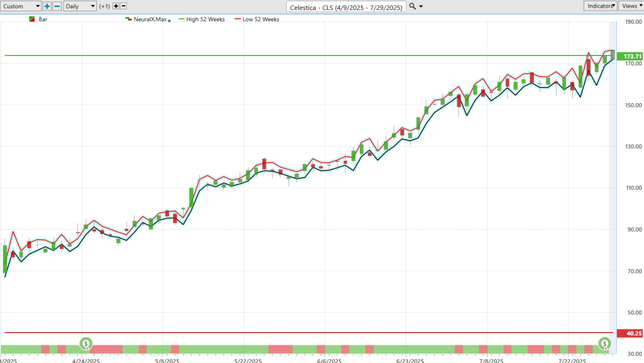This screenshot has height=363, width=644.
Task: Toggle the NeuralX.Max indicator label
Action: pyautogui.click(x=150, y=20)
